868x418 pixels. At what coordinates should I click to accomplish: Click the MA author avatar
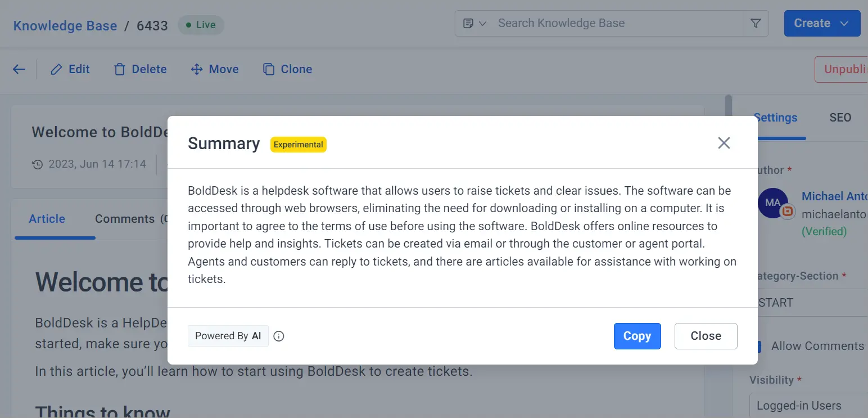point(772,203)
